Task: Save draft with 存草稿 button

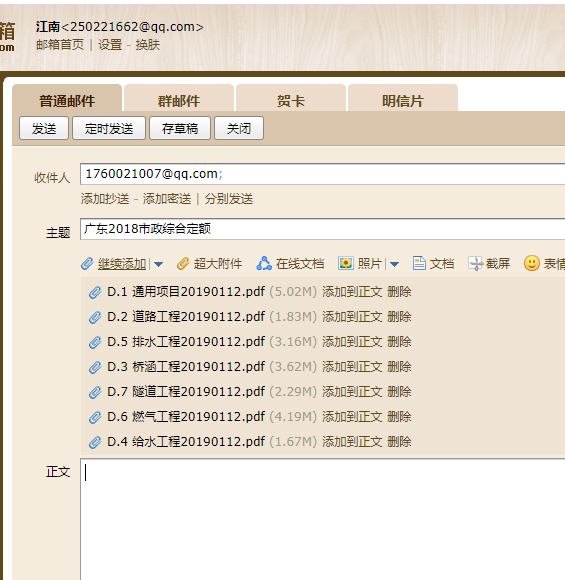Action: 180,128
